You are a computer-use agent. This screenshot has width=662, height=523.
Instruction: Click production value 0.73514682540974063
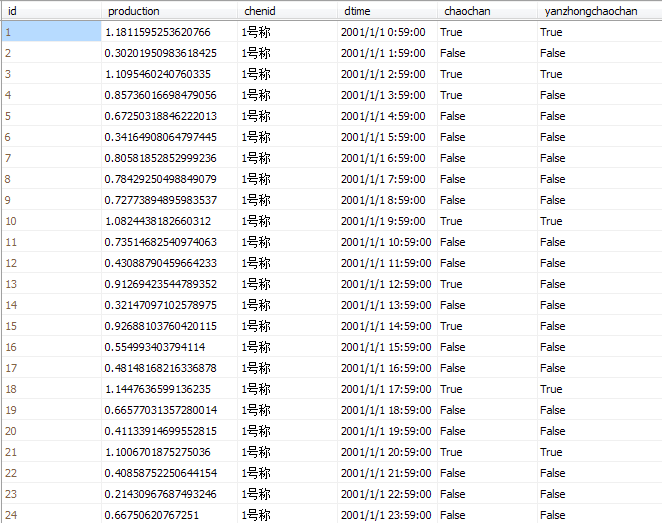click(160, 242)
